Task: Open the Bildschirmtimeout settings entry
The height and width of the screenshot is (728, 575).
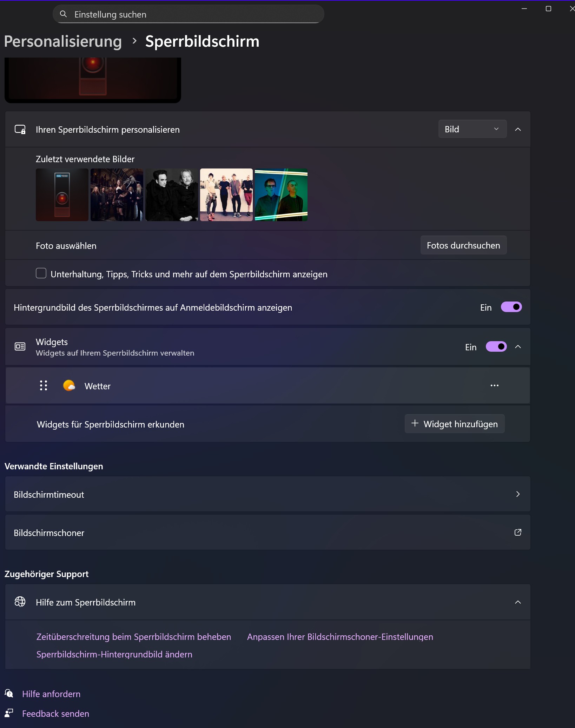Action: click(267, 494)
